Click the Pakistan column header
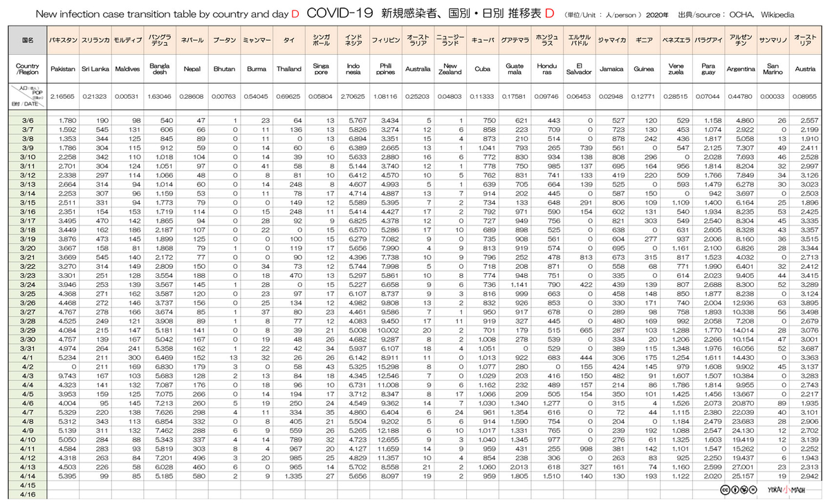Image resolution: width=830 pixels, height=504 pixels. (63, 69)
